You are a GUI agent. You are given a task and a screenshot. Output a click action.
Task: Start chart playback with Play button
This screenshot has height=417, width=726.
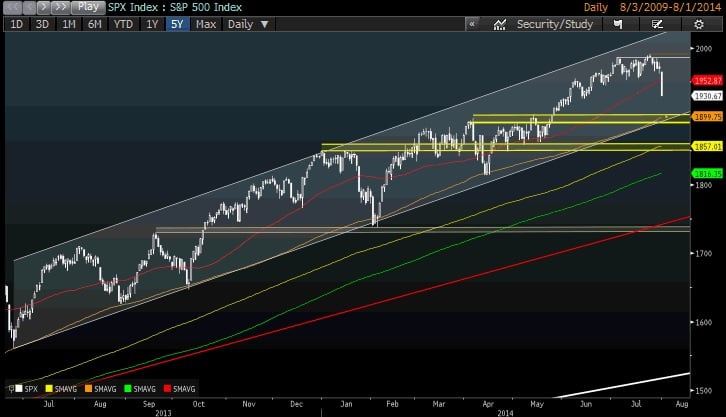[88, 7]
